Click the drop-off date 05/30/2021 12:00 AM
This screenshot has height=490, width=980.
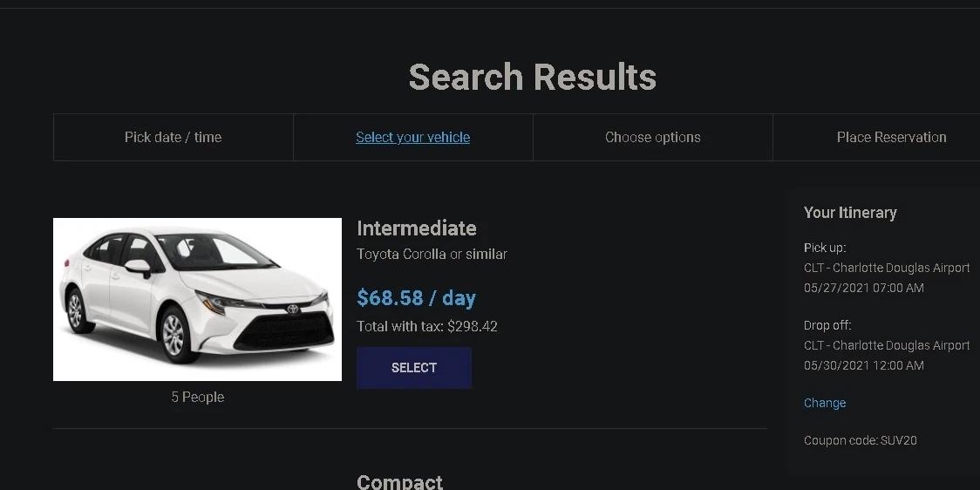point(864,365)
